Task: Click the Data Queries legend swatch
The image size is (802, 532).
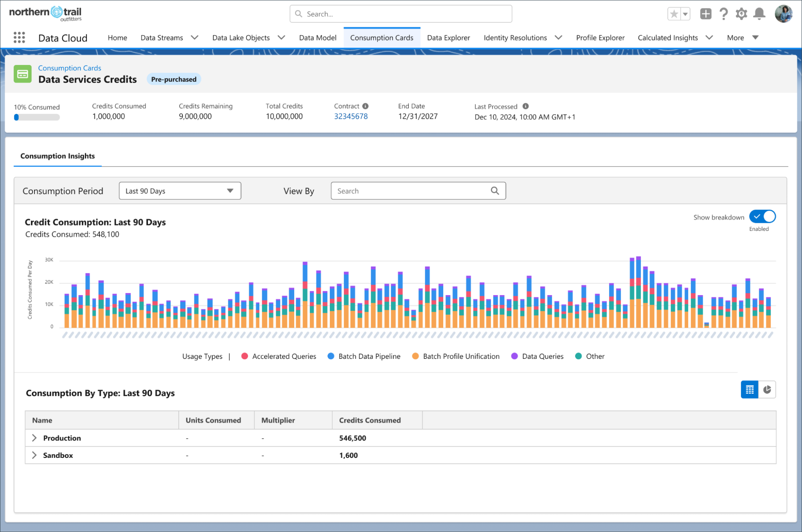Action: point(515,356)
